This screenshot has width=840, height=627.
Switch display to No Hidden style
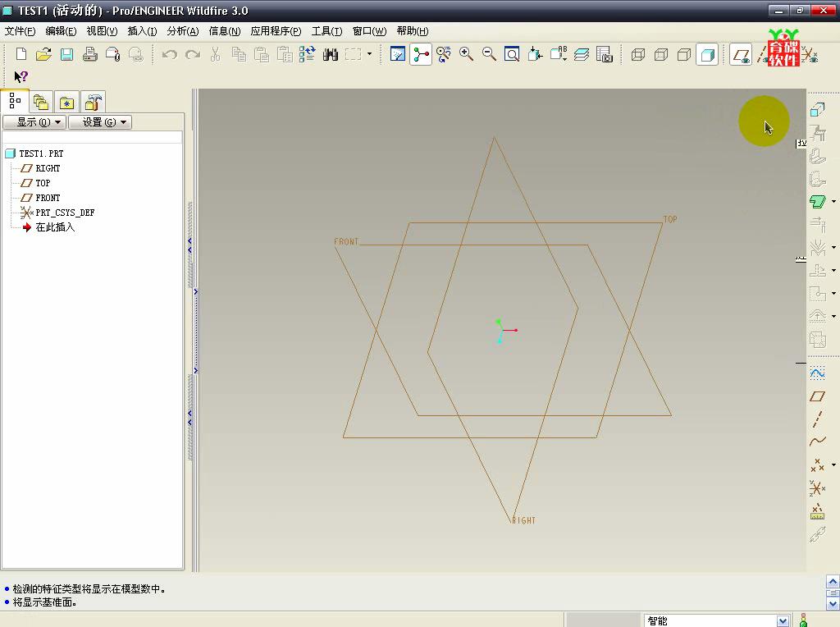[684, 54]
